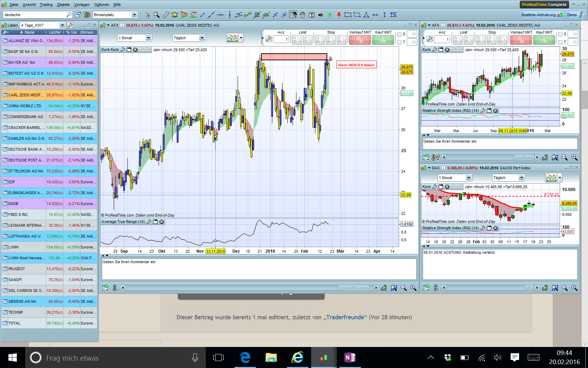Click the Verkauf MKT button in main chart
Viewport: 588px width, 368px height.
click(360, 40)
